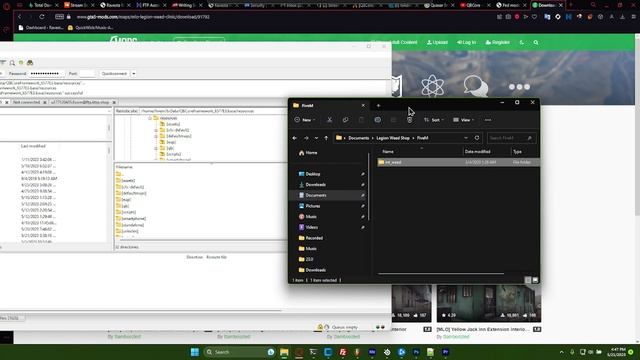Go up one folder level in File Explorer

(x=326, y=138)
